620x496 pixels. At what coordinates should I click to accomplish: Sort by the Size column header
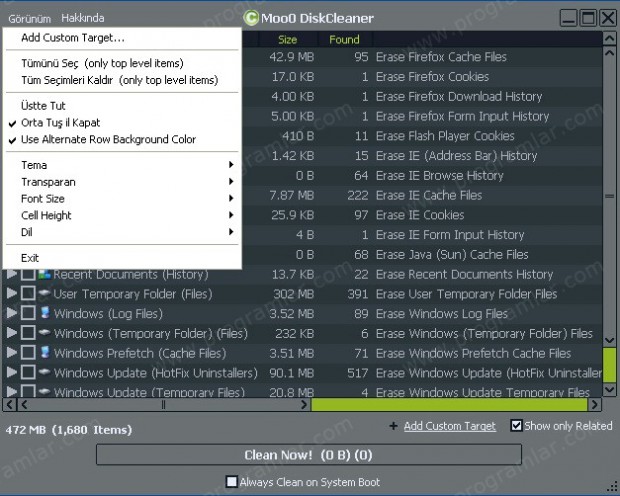(x=287, y=40)
